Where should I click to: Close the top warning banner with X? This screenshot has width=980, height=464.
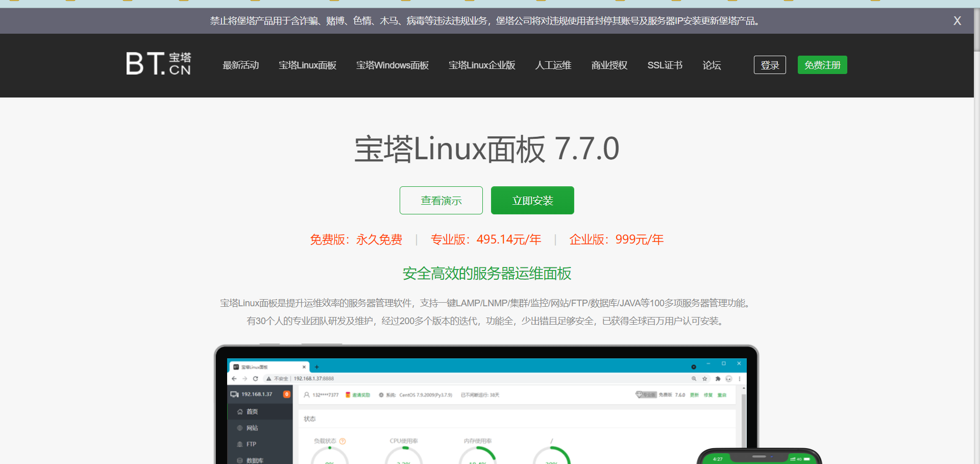[x=957, y=21]
